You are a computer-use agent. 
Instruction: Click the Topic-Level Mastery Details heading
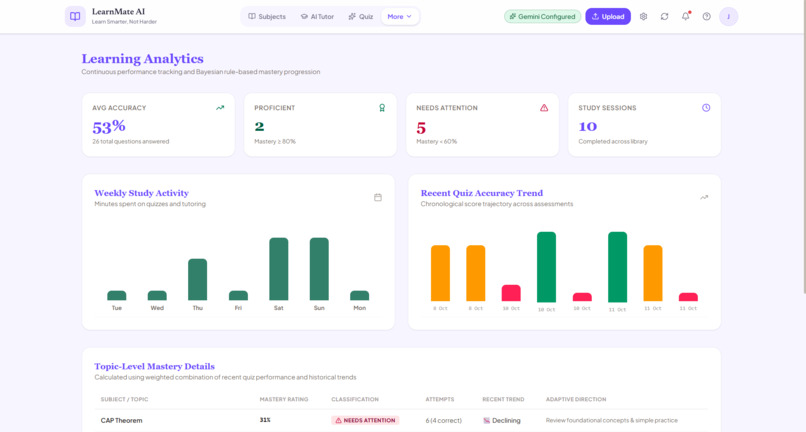154,366
